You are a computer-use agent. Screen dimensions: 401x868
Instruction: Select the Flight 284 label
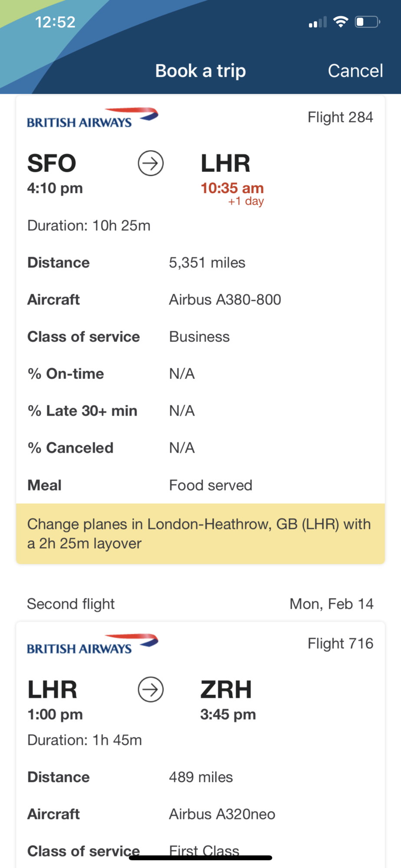pyautogui.click(x=340, y=117)
